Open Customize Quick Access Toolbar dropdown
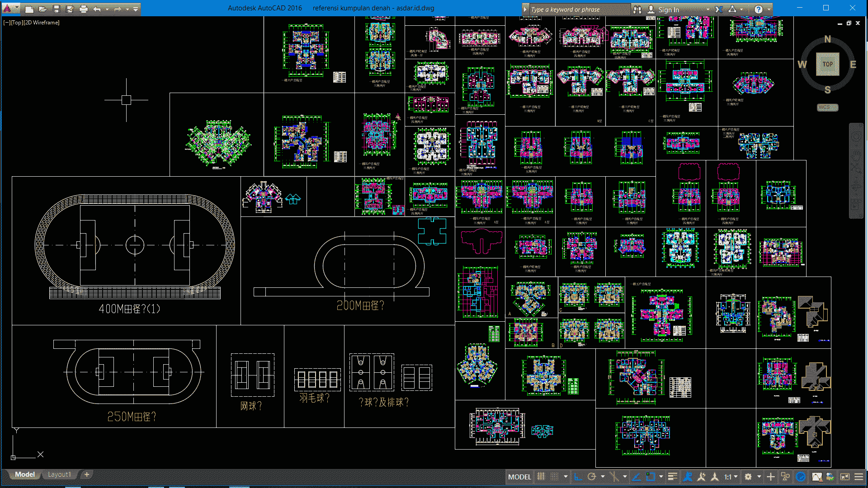 (x=136, y=9)
